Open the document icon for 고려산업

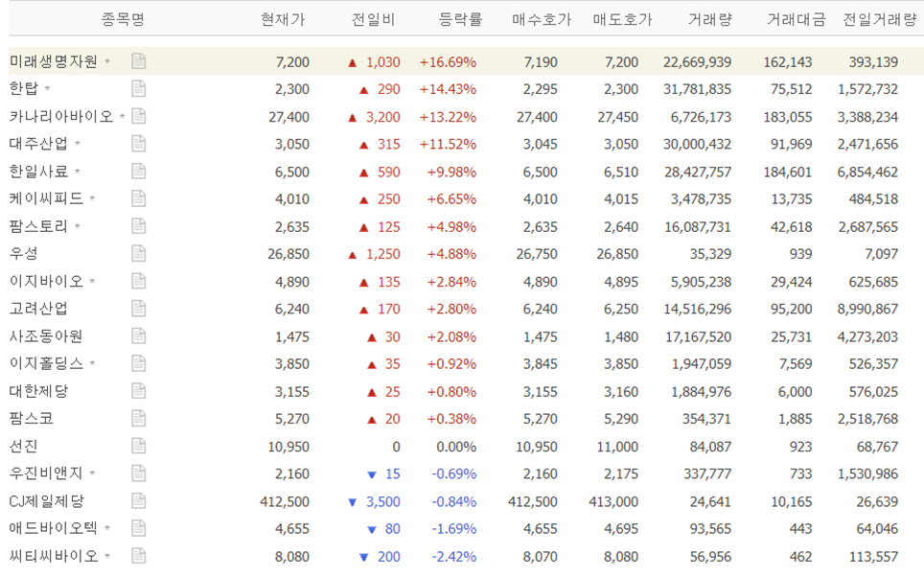click(138, 309)
